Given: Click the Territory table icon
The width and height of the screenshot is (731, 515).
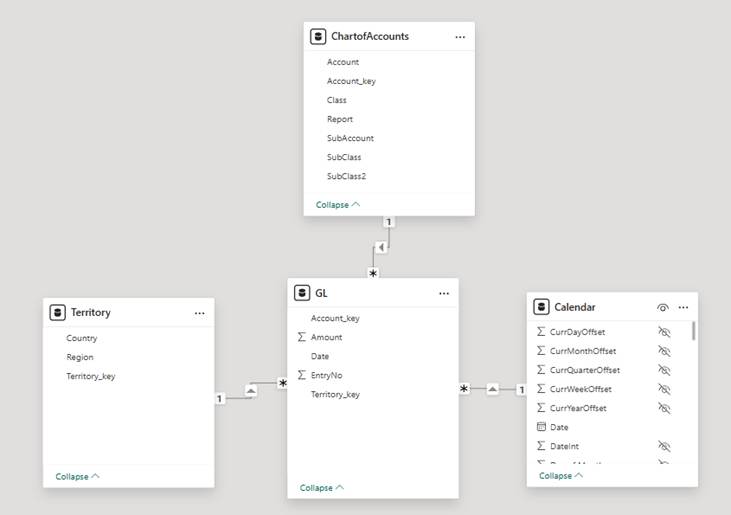Looking at the screenshot, I should coord(58,313).
